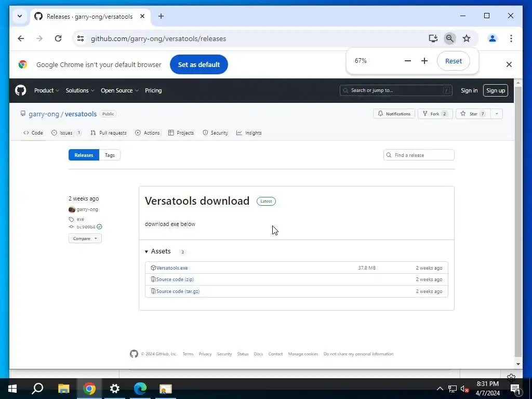
Task: Open Windows Start menu
Action: coord(12,389)
